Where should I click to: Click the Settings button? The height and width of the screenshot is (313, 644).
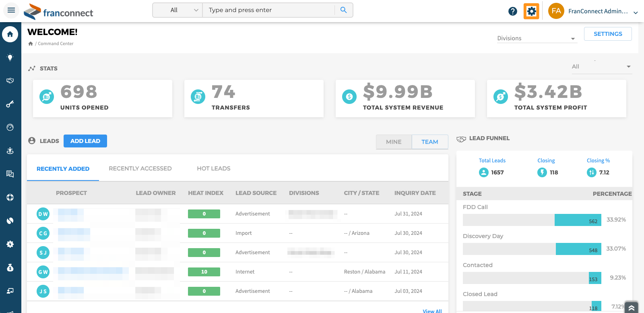point(608,34)
